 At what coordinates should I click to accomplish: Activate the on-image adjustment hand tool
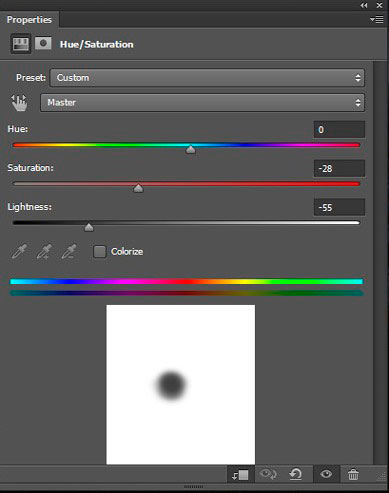[19, 102]
